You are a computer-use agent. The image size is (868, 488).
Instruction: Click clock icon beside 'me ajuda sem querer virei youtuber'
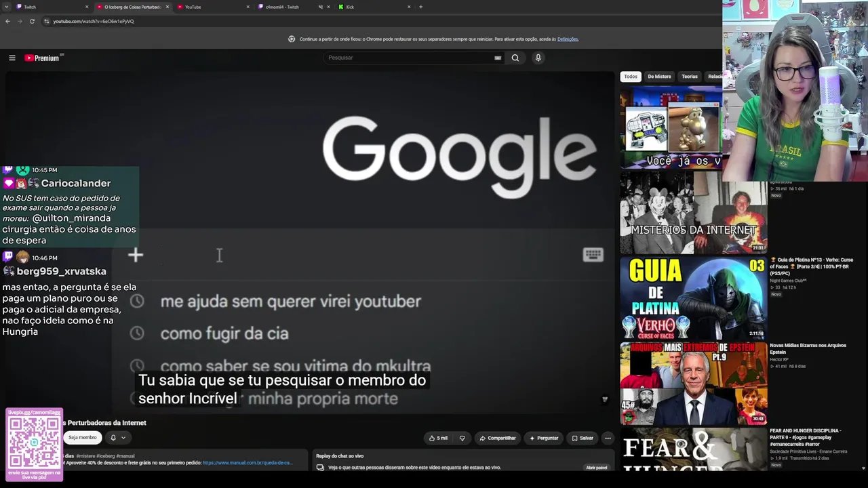pyautogui.click(x=137, y=301)
